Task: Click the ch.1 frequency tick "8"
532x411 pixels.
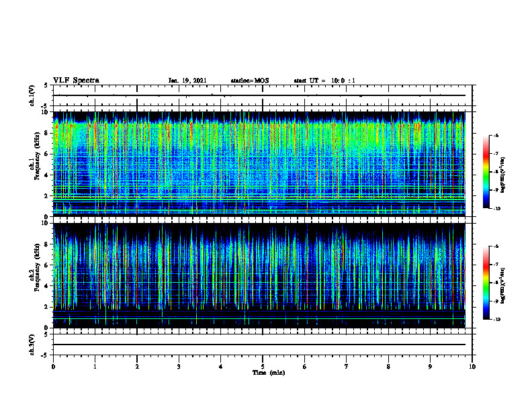Action: 47,133
